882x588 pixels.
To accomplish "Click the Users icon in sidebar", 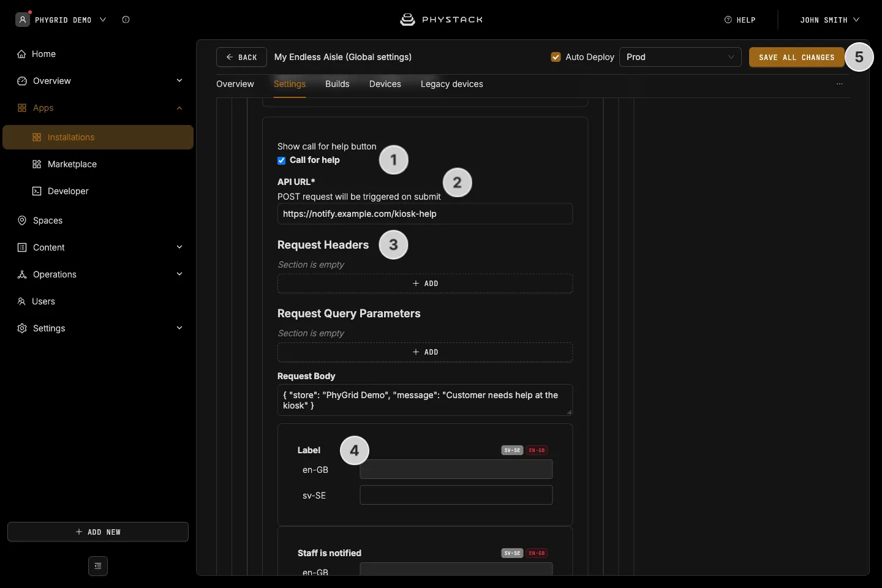I will pos(21,301).
